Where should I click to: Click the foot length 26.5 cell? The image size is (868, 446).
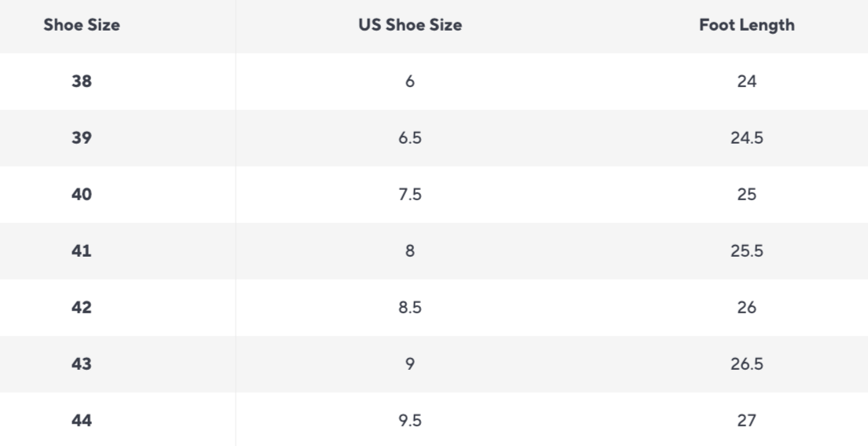click(746, 364)
